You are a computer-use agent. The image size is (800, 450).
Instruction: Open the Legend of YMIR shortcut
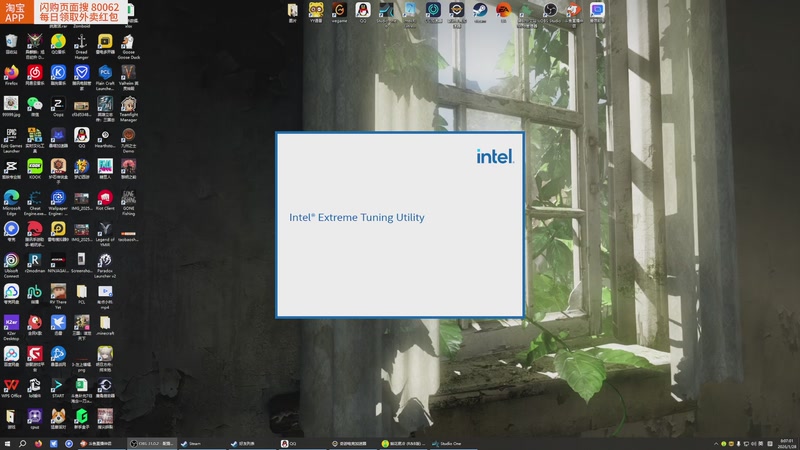105,233
